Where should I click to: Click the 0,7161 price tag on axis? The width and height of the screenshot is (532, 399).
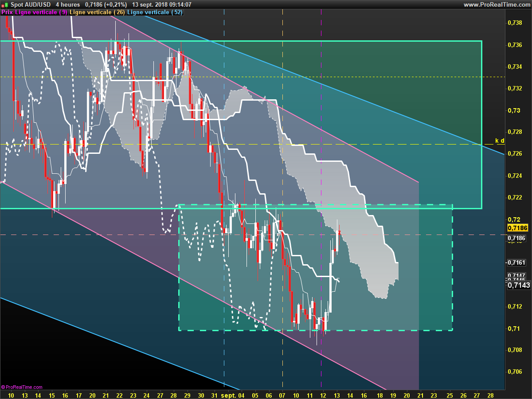516,262
